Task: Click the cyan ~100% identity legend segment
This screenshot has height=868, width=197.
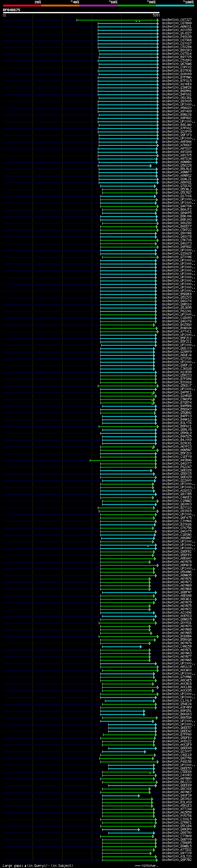Action: click(x=175, y=6)
